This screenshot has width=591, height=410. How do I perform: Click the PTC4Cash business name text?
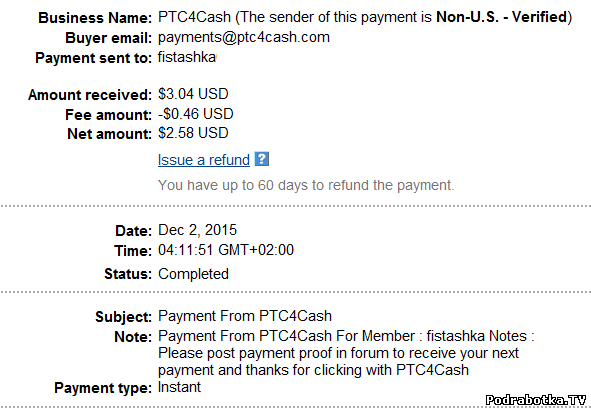point(194,17)
